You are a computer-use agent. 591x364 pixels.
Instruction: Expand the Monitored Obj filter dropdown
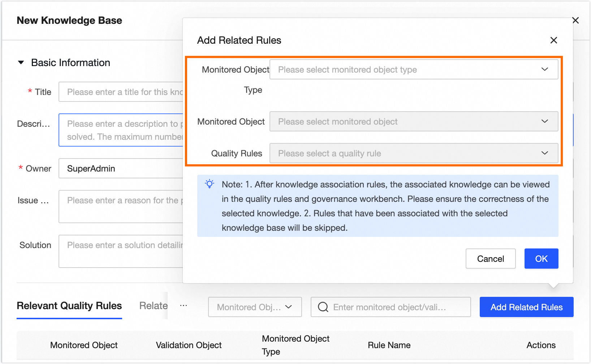255,307
